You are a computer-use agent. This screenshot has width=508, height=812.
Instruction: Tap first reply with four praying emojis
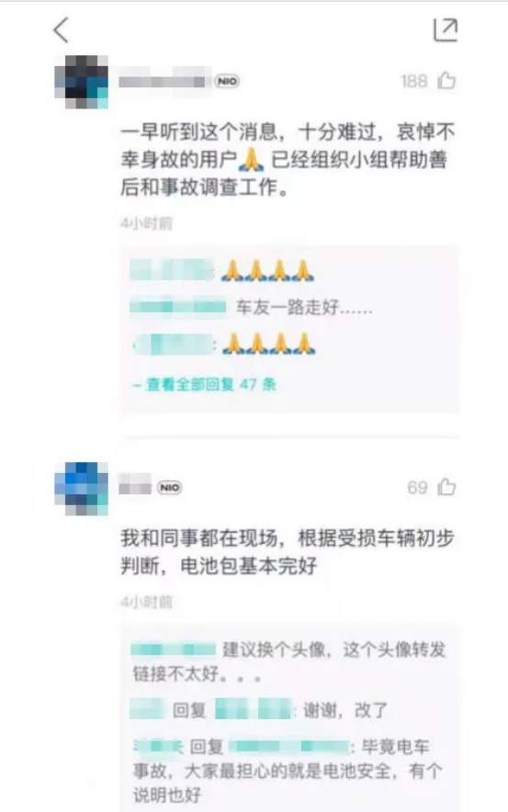(x=222, y=270)
